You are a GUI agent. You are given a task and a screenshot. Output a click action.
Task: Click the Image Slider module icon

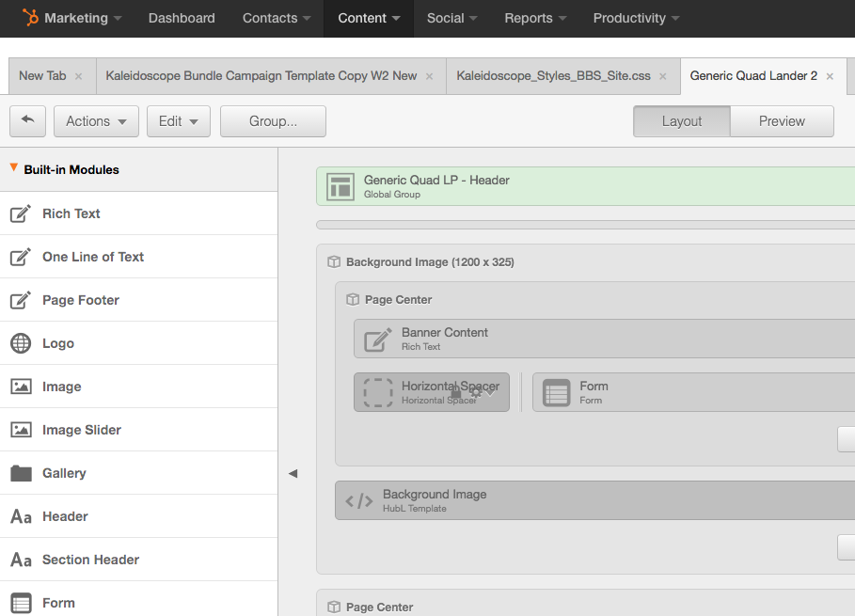click(x=21, y=430)
